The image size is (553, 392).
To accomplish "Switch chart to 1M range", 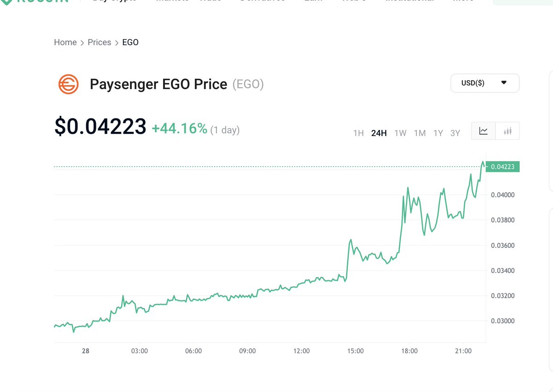I will (x=420, y=133).
